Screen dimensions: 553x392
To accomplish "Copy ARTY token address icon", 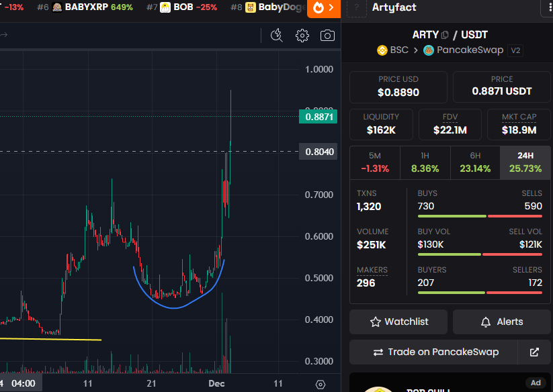I will pyautogui.click(x=445, y=35).
